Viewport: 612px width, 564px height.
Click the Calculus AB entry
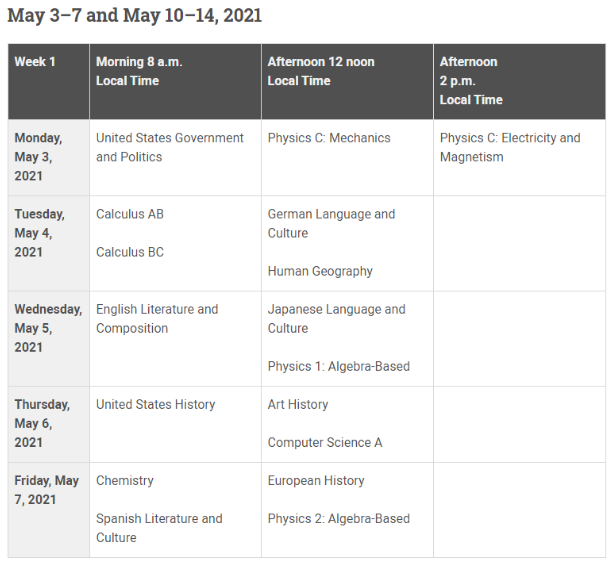(130, 214)
